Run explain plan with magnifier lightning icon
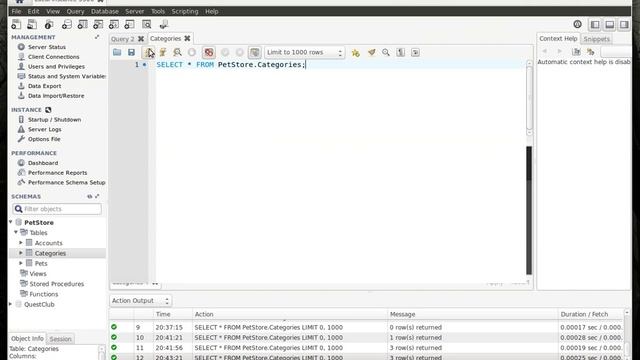The image size is (640, 360). click(x=177, y=52)
